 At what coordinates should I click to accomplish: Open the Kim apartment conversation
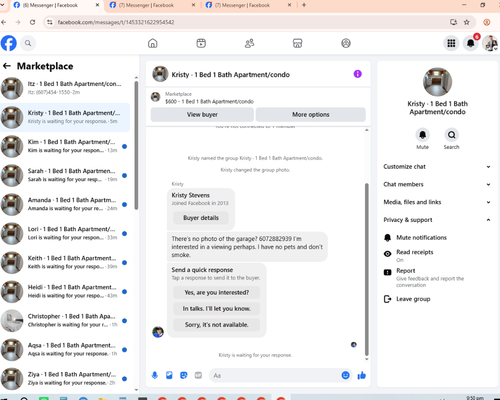65,146
